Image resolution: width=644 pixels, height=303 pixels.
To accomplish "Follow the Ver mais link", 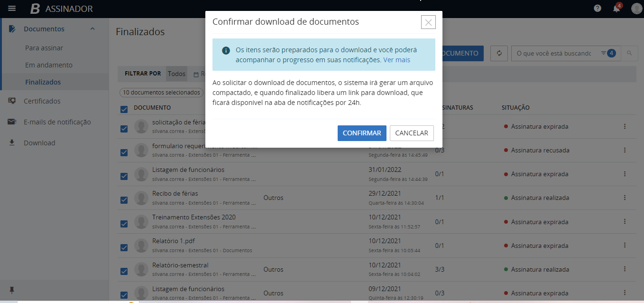I will 396,60.
